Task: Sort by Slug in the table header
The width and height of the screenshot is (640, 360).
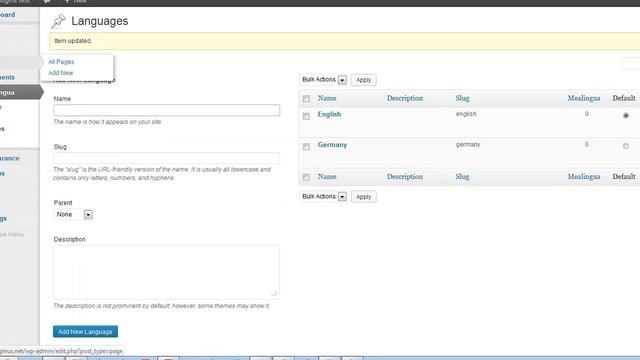Action: tap(462, 98)
